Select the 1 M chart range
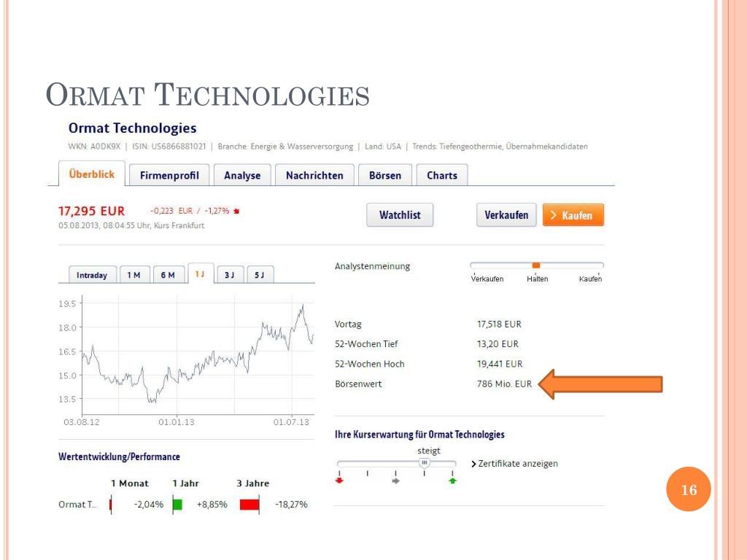 coord(134,275)
